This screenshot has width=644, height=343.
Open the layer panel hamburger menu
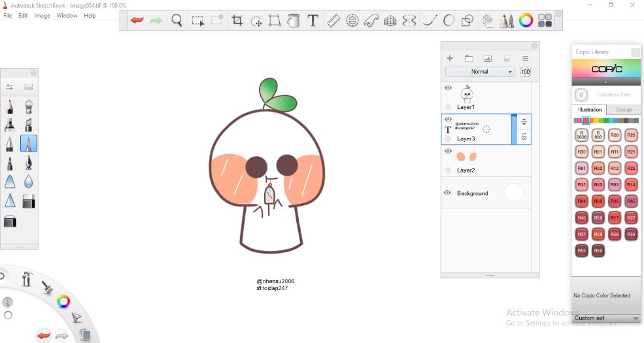coord(525,59)
